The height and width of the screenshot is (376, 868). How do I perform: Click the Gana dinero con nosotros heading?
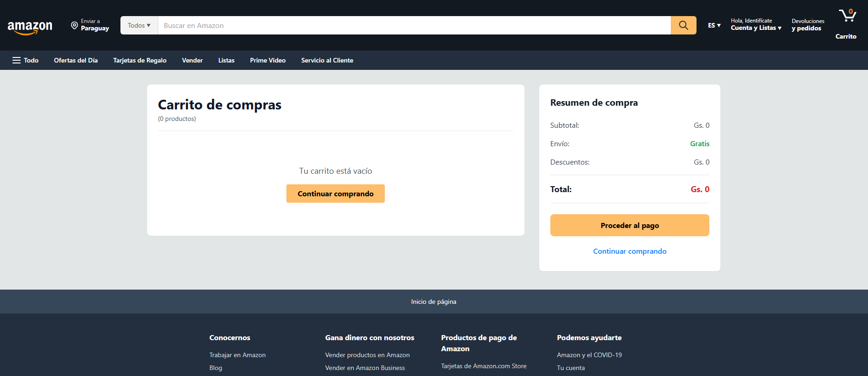click(370, 337)
